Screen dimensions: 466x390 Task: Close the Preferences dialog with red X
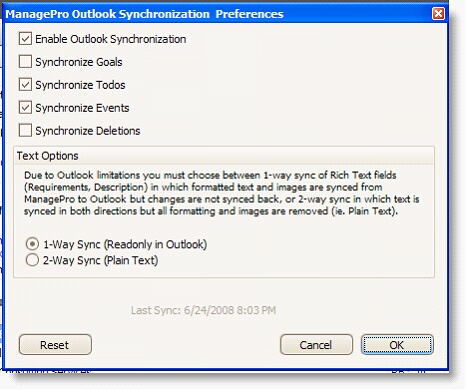click(x=438, y=14)
